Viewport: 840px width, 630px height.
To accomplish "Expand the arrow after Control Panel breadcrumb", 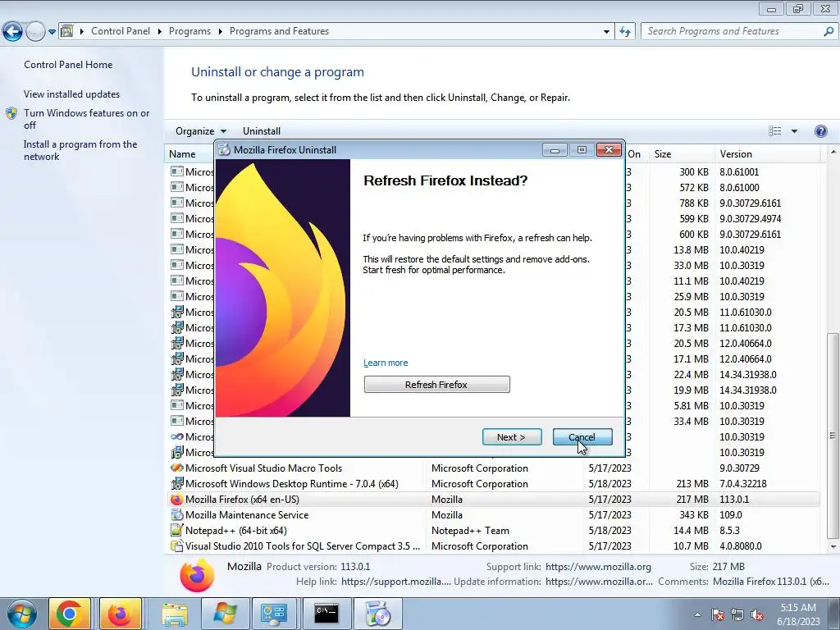I will (x=160, y=32).
